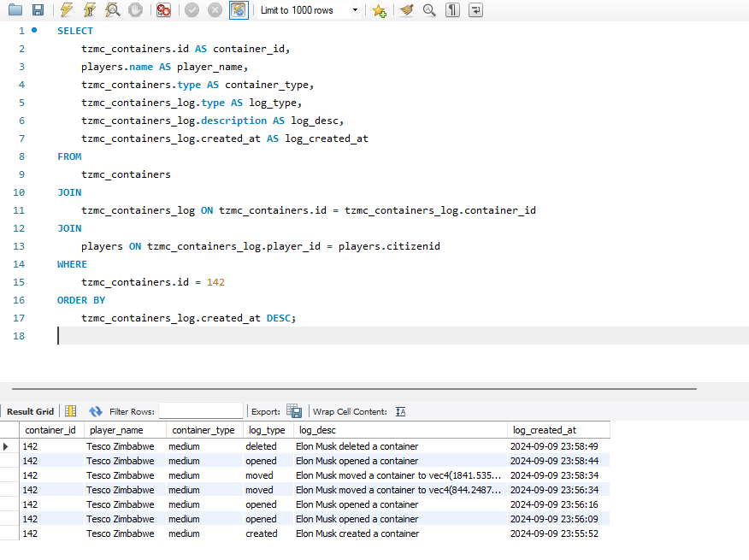Toggle wrapping of long query lines
The height and width of the screenshot is (560, 749).
[475, 9]
